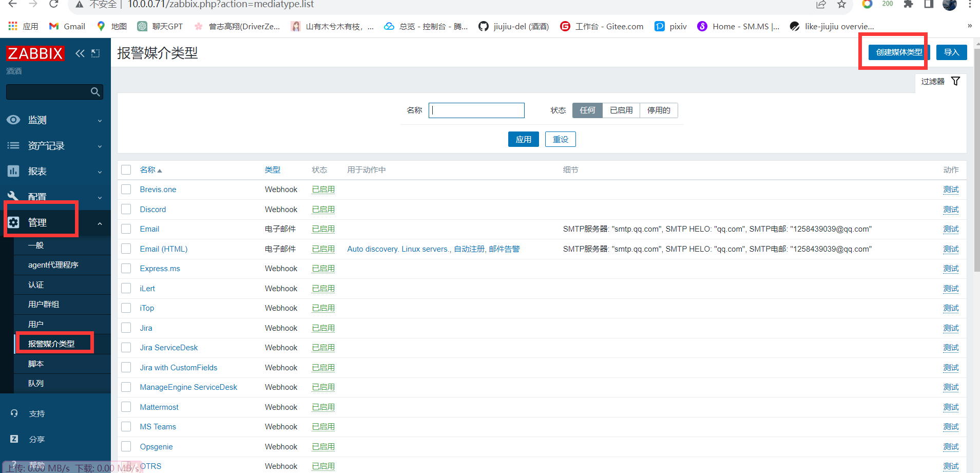Tick the checkbox for Email (HTML)
Viewport: 980px width, 473px height.
pyautogui.click(x=126, y=249)
